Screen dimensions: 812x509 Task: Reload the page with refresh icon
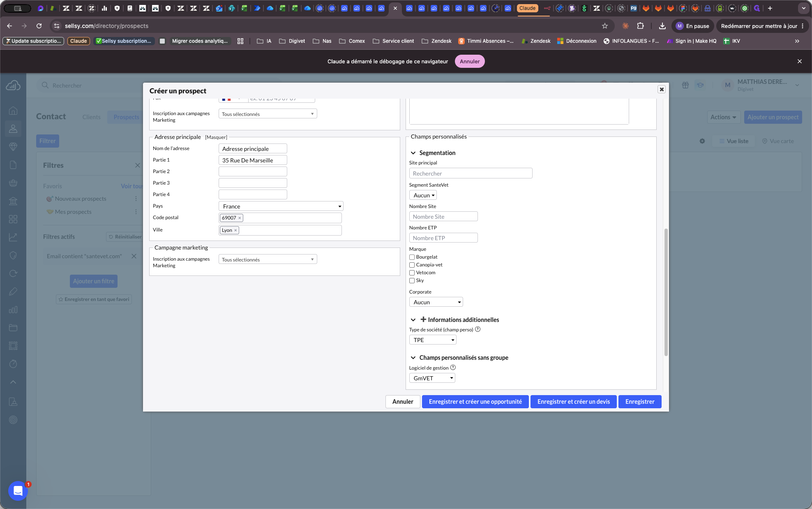(x=39, y=26)
